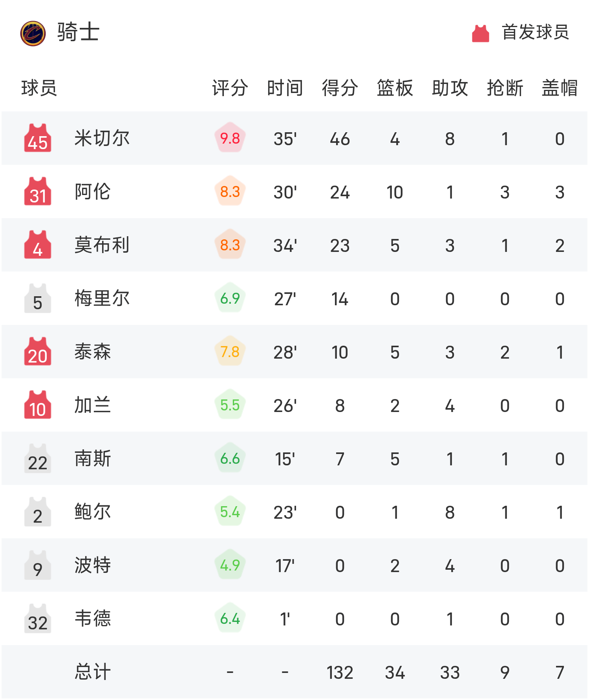Image resolution: width=589 pixels, height=700 pixels.
Task: Click jersey number 31 icon
Action: click(x=38, y=192)
